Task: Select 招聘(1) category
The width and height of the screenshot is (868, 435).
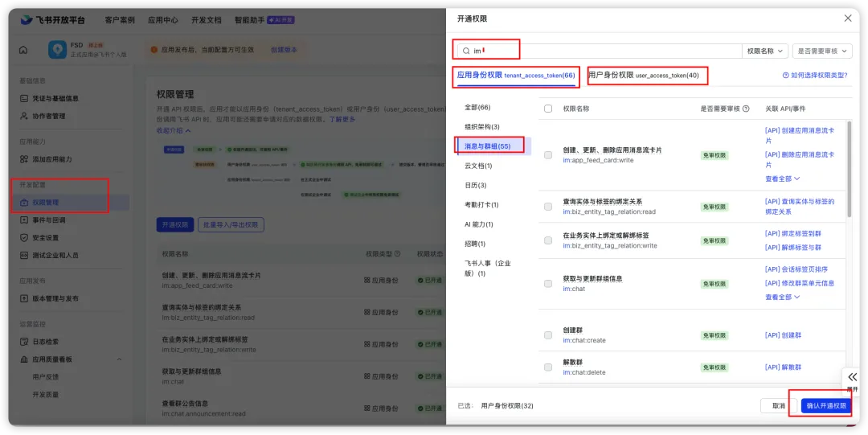Action: click(474, 244)
